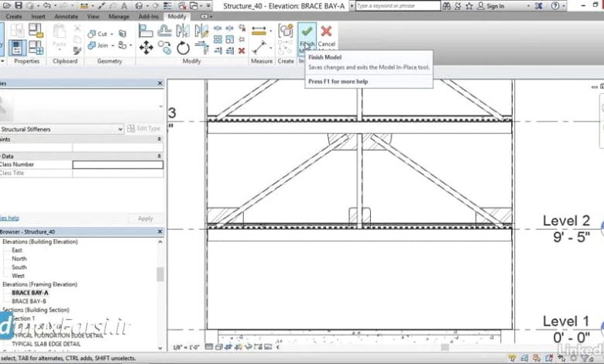
Task: Click the Cut geometry tool
Action: click(98, 34)
